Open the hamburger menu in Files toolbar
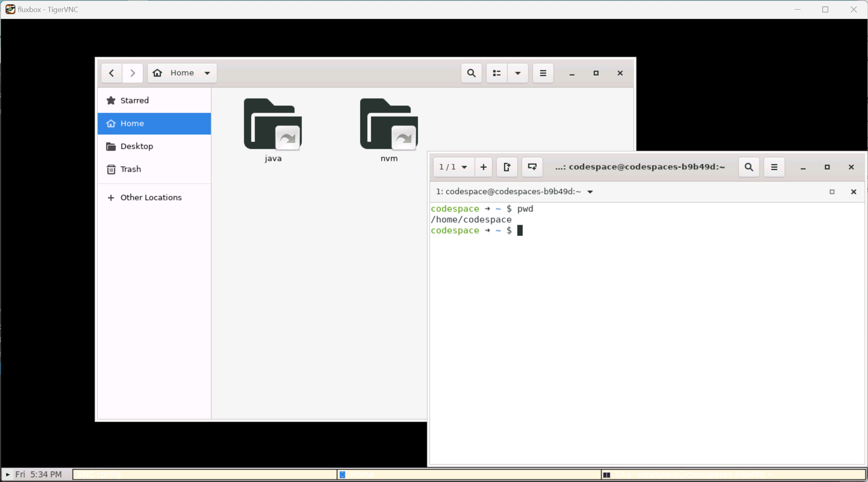This screenshot has width=868, height=482. pos(543,73)
